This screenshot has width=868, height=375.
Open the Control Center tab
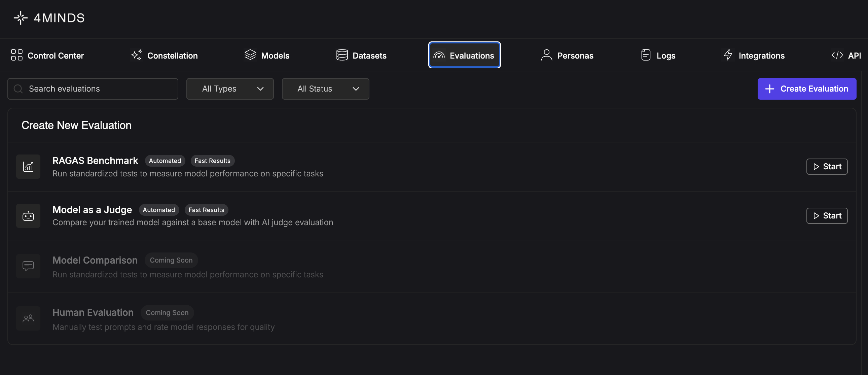tap(47, 55)
